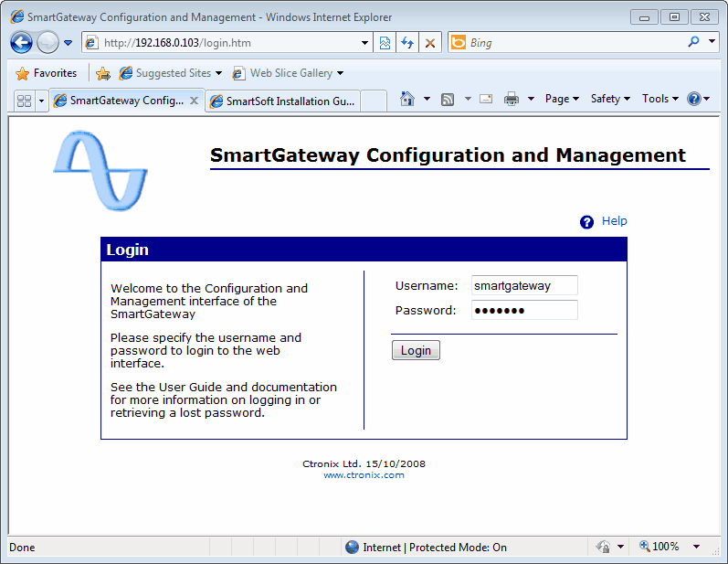Screen dimensions: 728x564
Task: Expand the tab list dropdown arrow
Action: tap(41, 101)
